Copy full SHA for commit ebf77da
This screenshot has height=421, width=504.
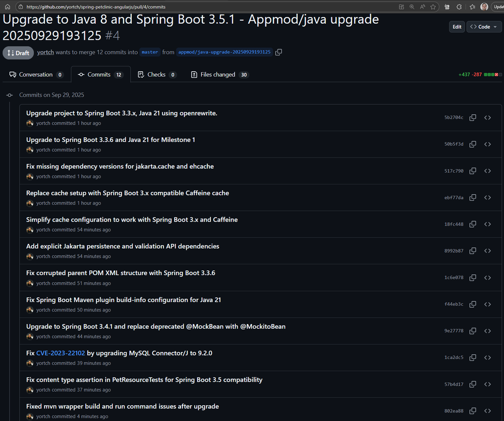pos(473,197)
